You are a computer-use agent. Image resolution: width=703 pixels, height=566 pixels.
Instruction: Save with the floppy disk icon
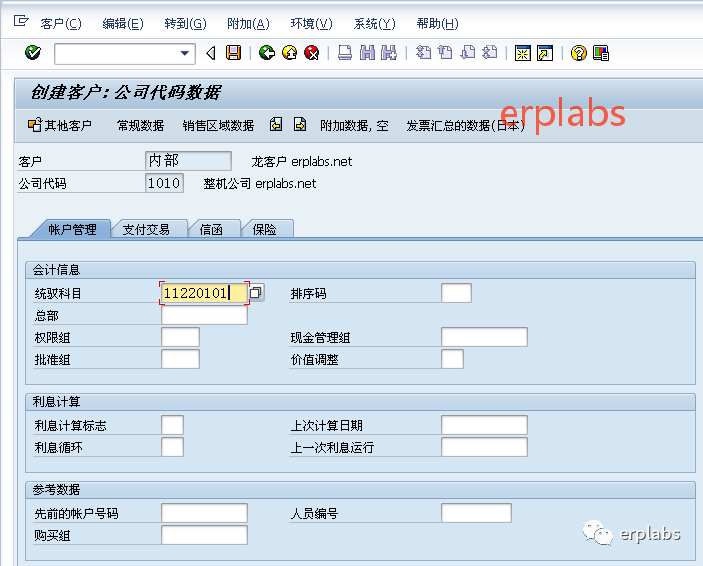pyautogui.click(x=233, y=53)
